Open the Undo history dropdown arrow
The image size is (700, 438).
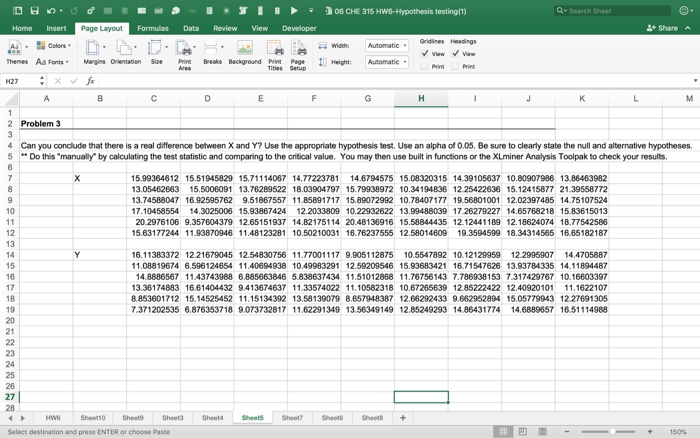(61, 11)
